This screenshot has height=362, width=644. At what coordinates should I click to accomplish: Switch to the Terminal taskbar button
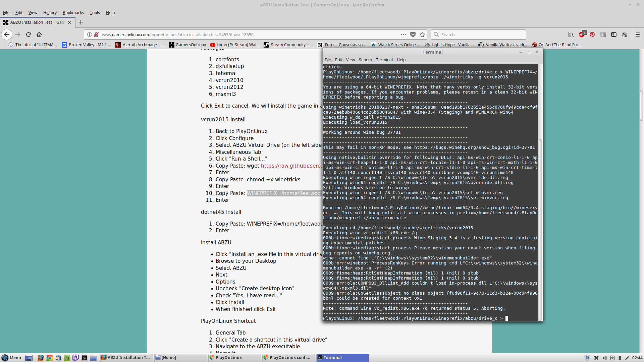click(343, 358)
